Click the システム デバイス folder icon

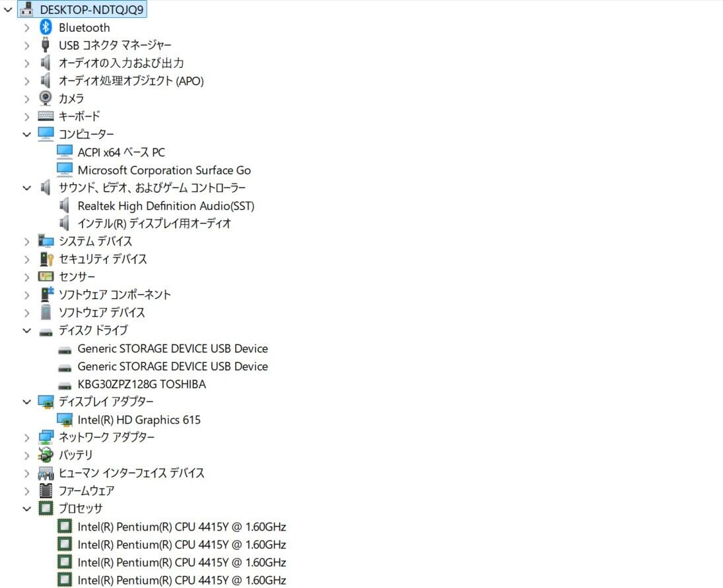pyautogui.click(x=46, y=240)
